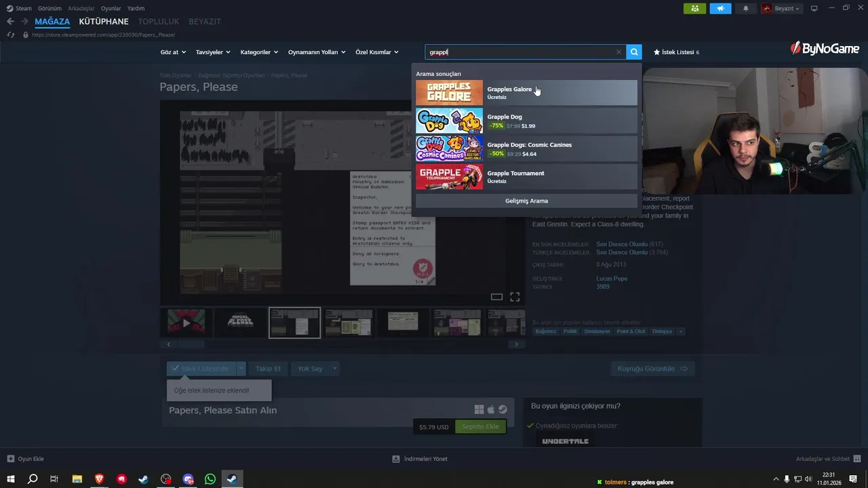Image resolution: width=868 pixels, height=488 pixels.
Task: Open Arkadaşlar ve Sohbet
Action: pos(828,459)
